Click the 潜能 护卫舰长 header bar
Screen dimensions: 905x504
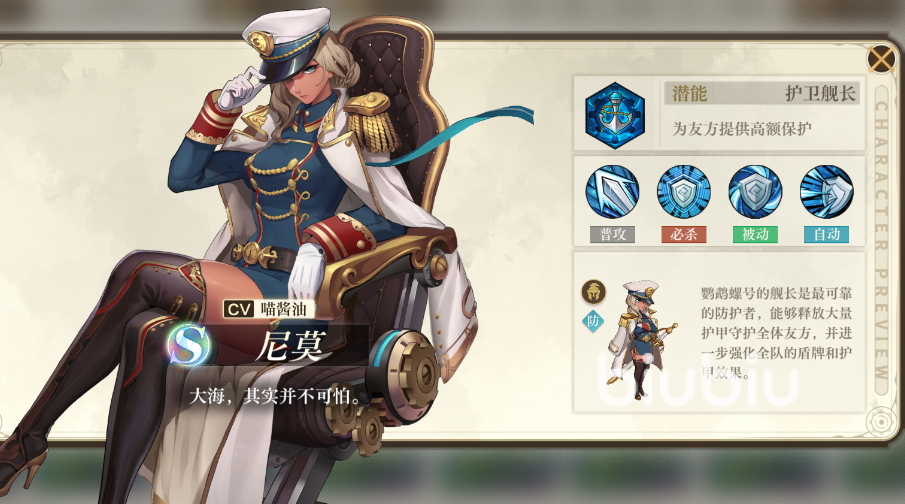(x=762, y=94)
